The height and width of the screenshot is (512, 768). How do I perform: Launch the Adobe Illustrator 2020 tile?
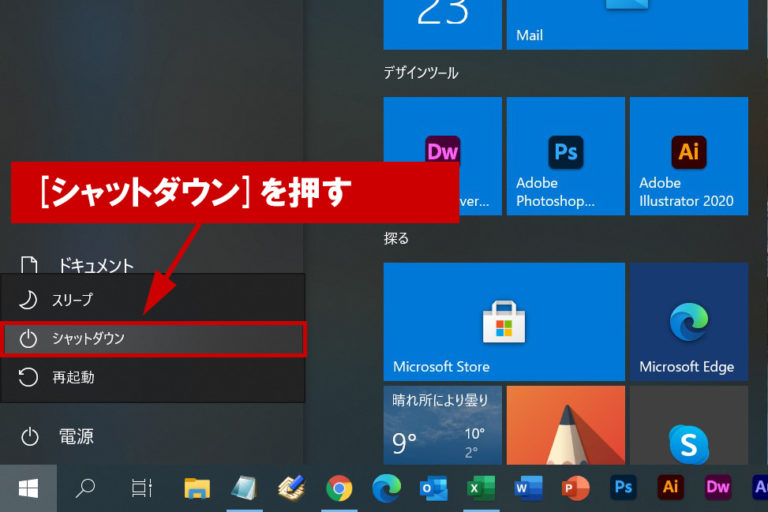(687, 157)
